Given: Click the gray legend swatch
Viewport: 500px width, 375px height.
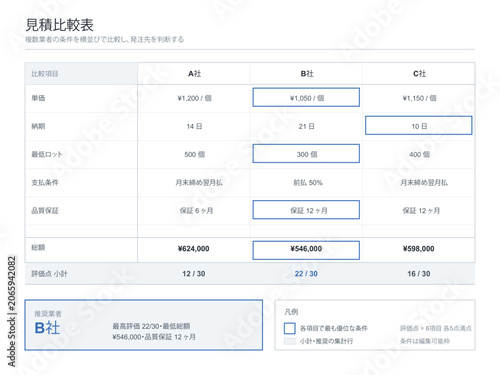Looking at the screenshot, I should (290, 341).
